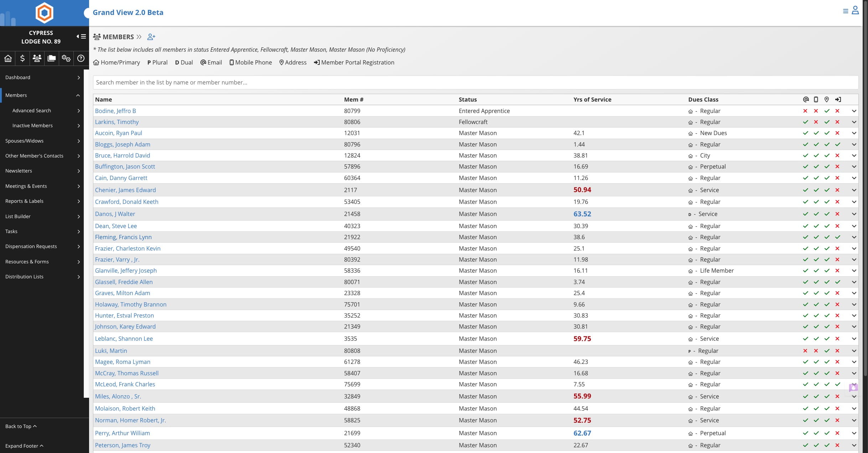Expand row details for Hunter, Estval Preston
The image size is (868, 453).
(854, 315)
